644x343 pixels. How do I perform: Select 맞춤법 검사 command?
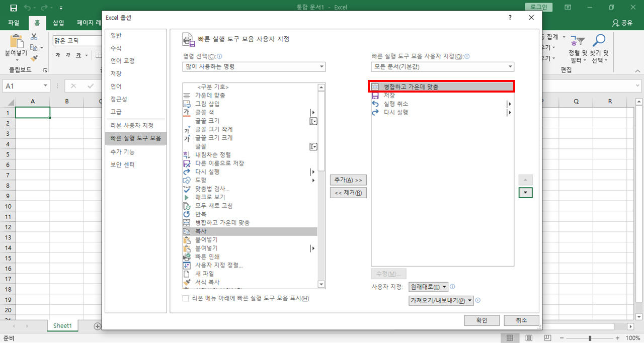(250, 189)
